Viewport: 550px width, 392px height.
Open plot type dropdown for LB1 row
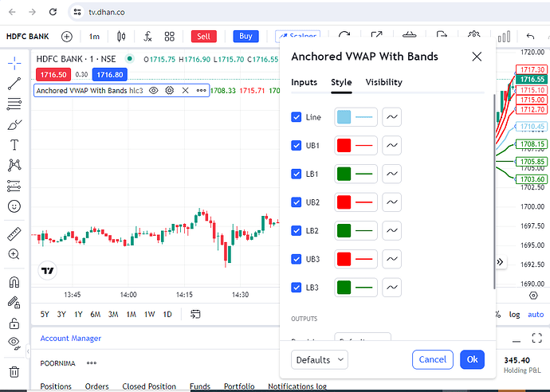coord(392,174)
